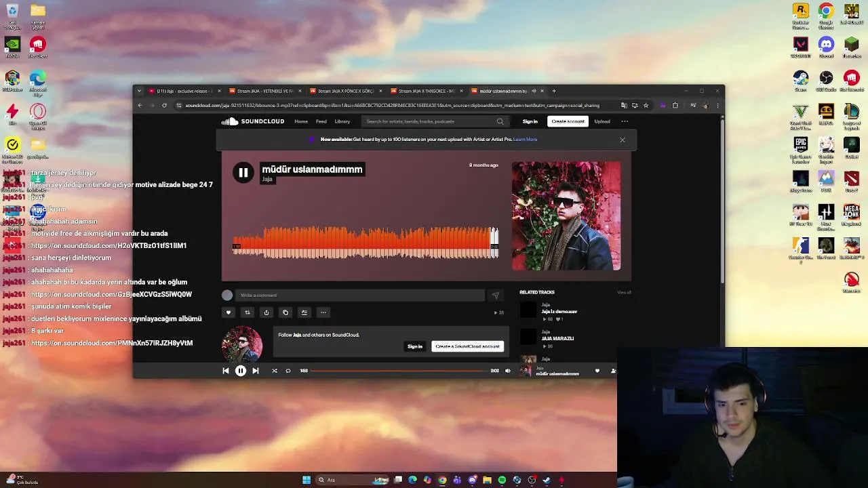The image size is (868, 488).
Task: Open Discord from the taskbar
Action: tap(472, 480)
